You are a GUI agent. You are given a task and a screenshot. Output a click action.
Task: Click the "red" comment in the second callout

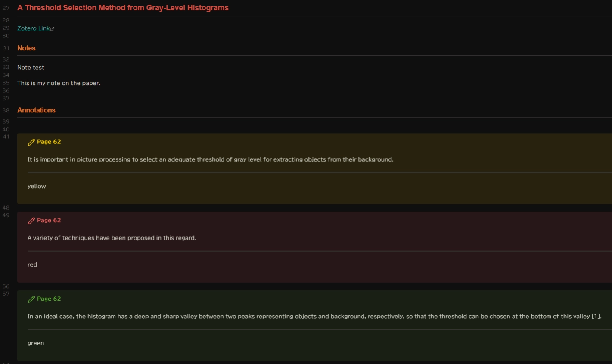(32, 264)
